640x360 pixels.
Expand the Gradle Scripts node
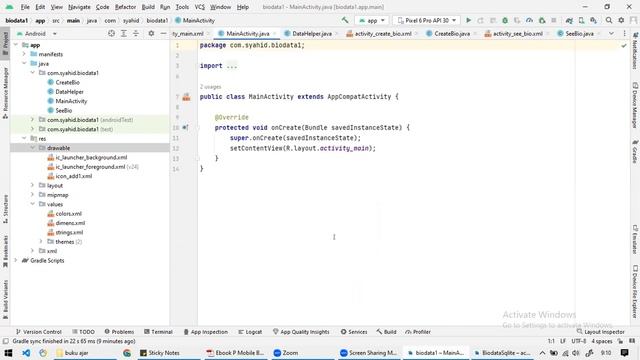point(16,260)
